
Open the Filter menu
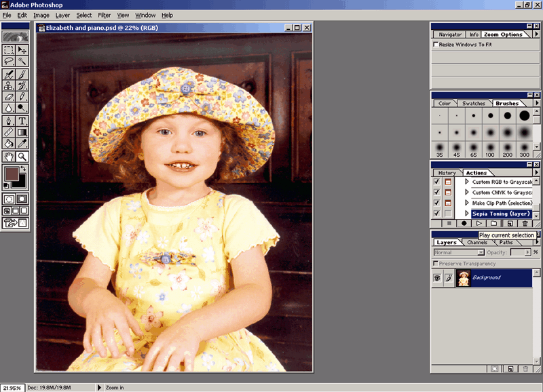click(x=104, y=15)
